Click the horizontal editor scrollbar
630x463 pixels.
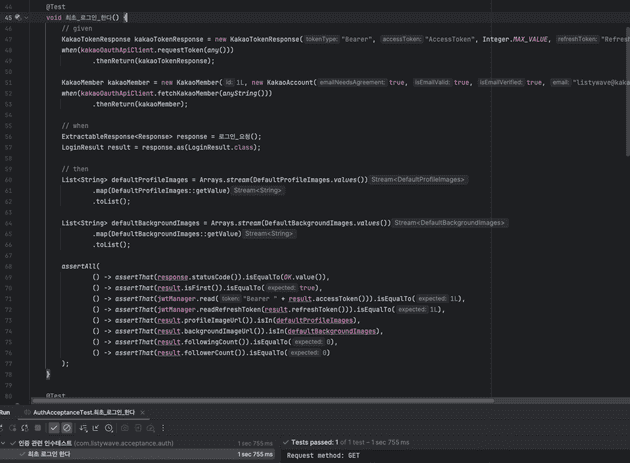click(x=263, y=400)
